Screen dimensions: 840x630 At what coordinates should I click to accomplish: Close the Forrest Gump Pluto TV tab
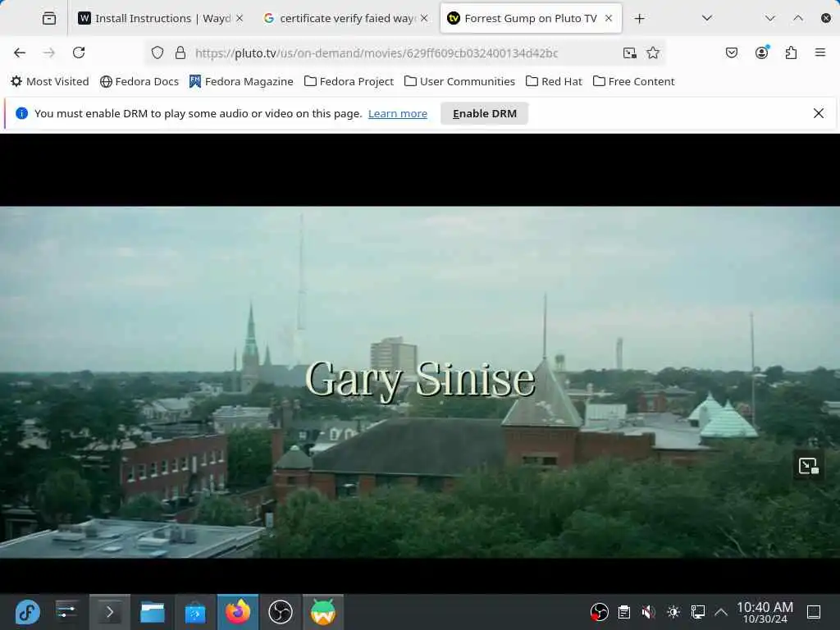[609, 18]
